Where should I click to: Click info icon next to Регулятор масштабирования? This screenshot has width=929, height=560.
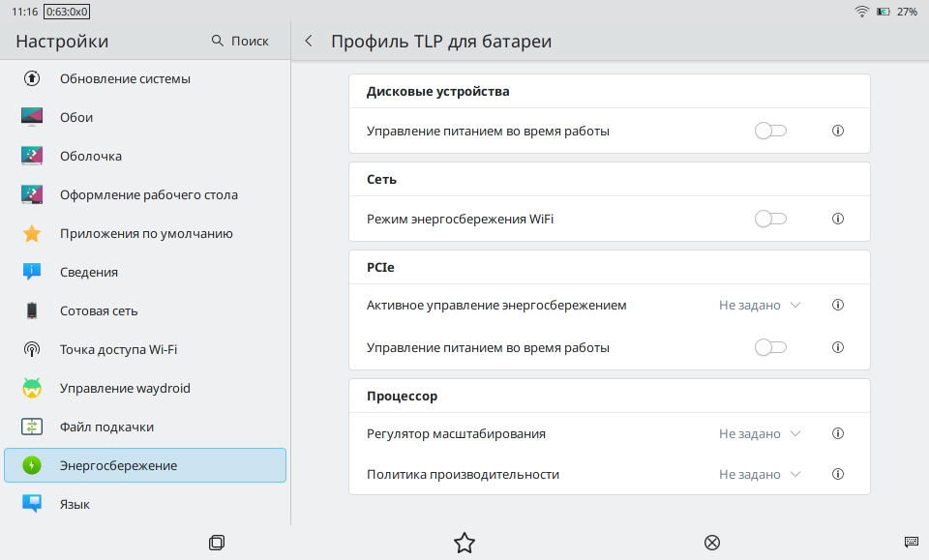point(838,433)
